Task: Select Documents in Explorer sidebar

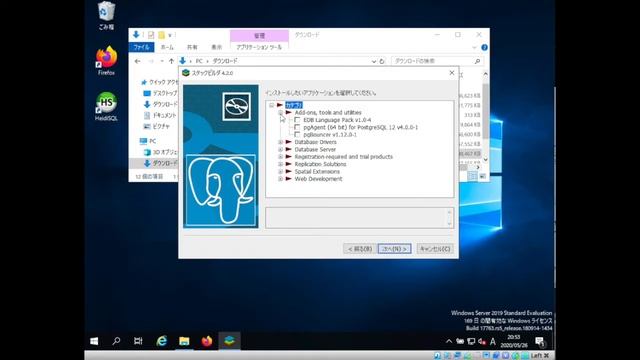Action: coord(160,116)
